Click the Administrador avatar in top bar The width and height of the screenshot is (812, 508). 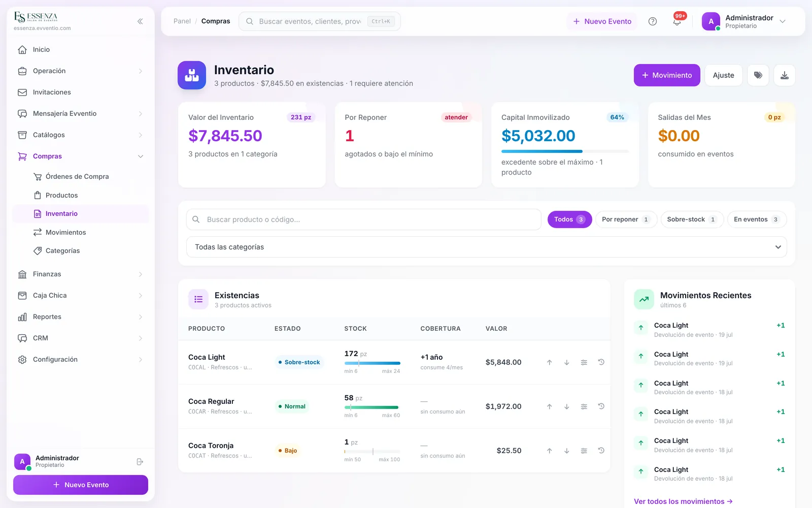[x=711, y=21]
